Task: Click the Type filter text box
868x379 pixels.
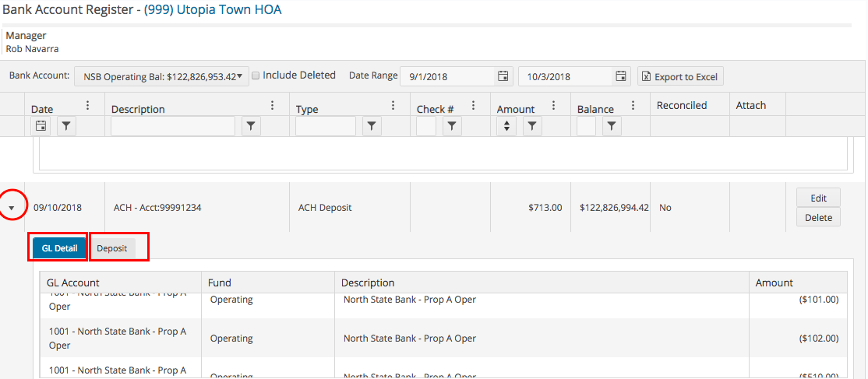Action: click(326, 127)
